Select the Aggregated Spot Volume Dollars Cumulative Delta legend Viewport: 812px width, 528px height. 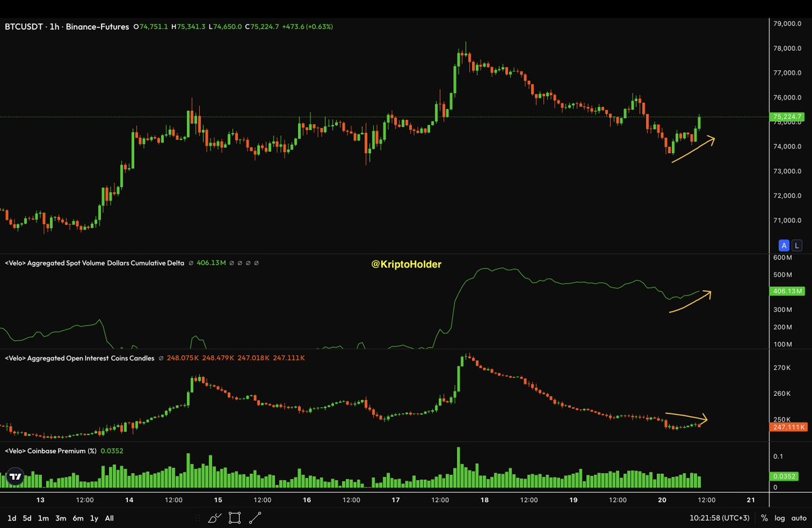click(94, 263)
